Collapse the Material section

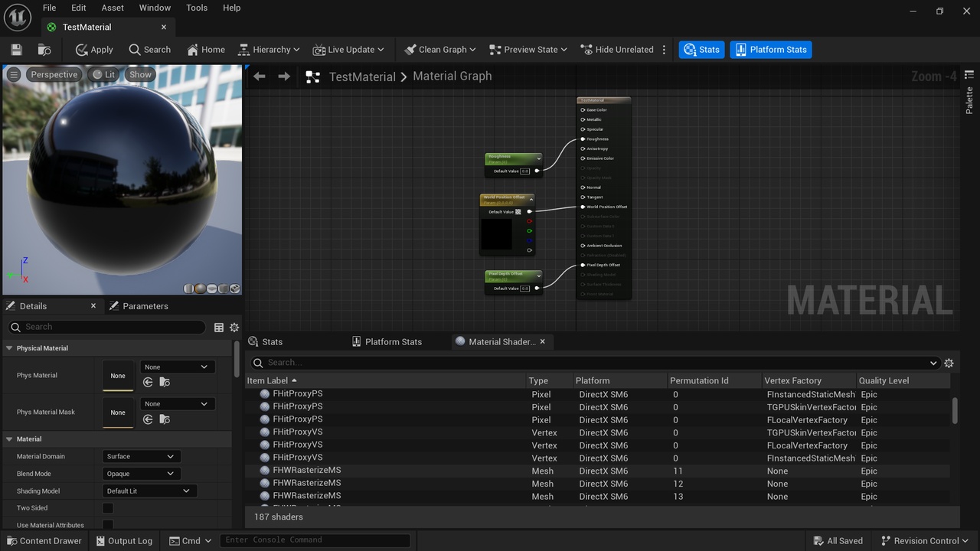tap(9, 439)
